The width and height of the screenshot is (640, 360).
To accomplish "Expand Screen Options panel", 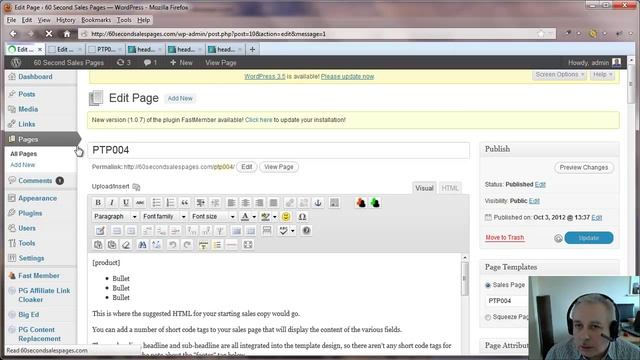I will tap(559, 75).
